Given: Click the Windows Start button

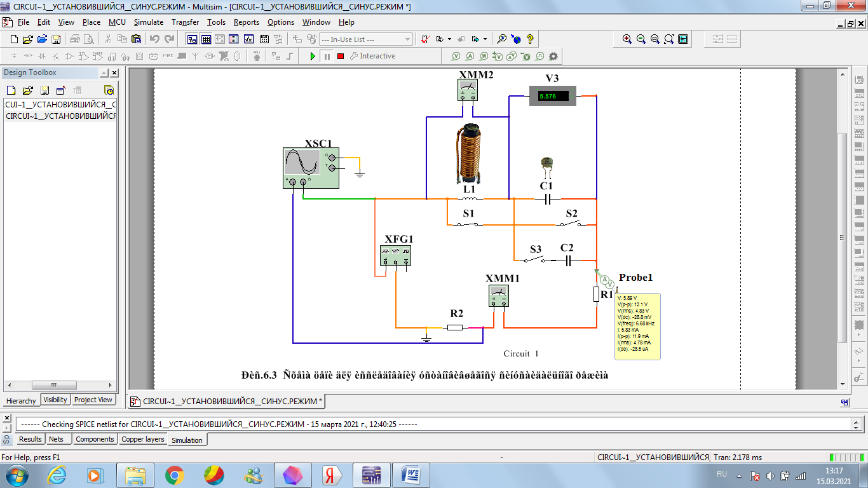Looking at the screenshot, I should pos(16,475).
